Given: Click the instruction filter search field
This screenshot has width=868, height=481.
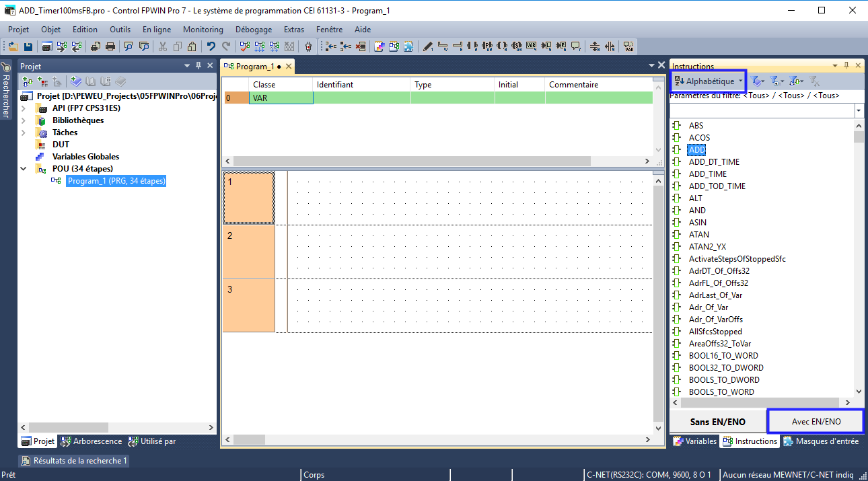Looking at the screenshot, I should 761,110.
